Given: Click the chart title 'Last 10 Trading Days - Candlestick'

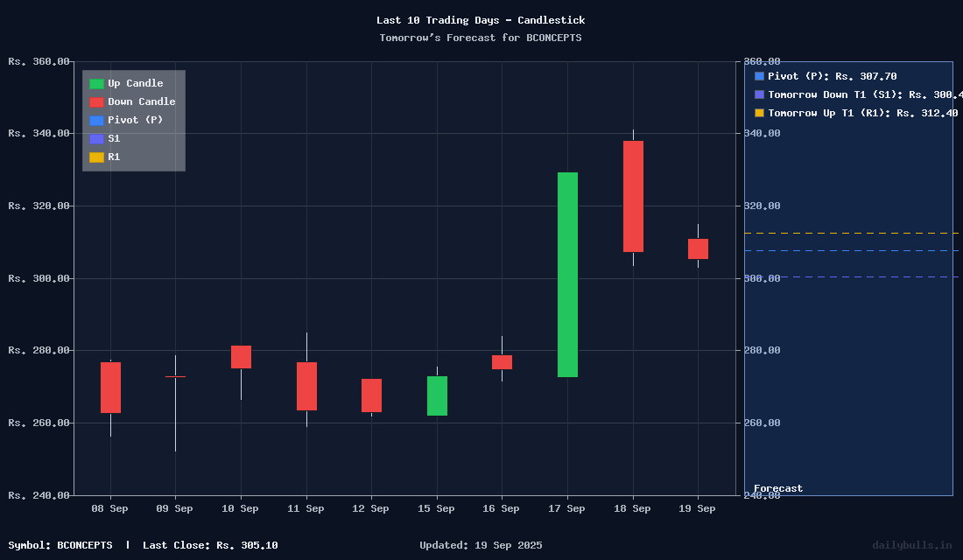Looking at the screenshot, I should point(481,20).
